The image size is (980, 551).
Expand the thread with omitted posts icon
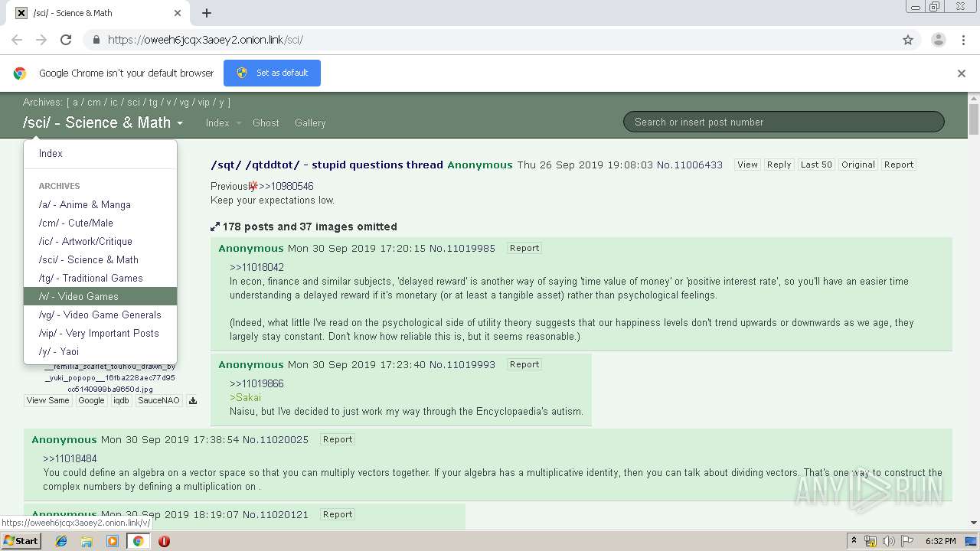215,227
